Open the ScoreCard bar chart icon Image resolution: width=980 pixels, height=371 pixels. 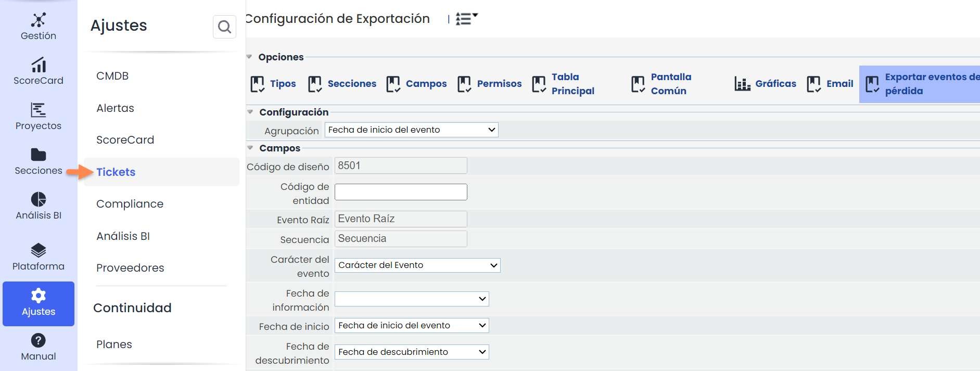click(x=39, y=65)
